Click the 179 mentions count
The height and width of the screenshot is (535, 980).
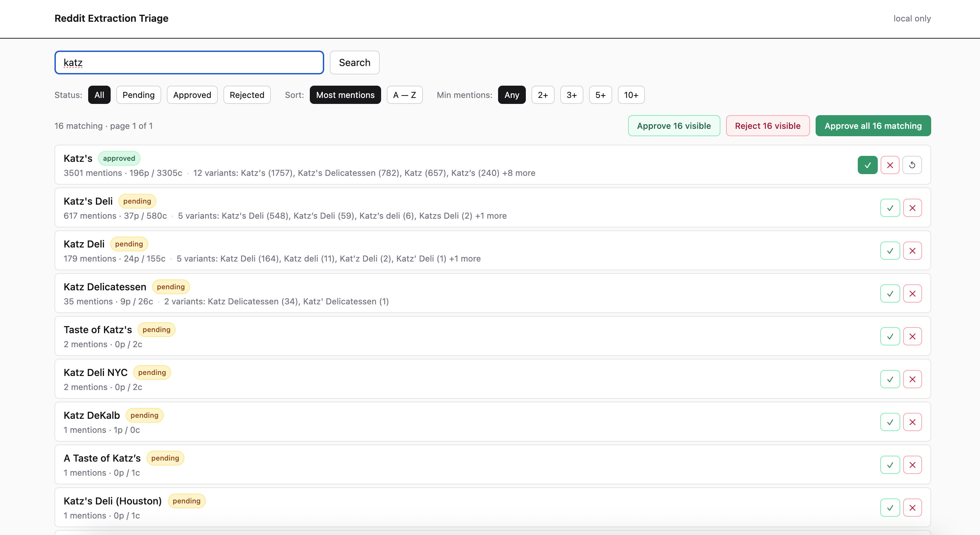point(90,259)
